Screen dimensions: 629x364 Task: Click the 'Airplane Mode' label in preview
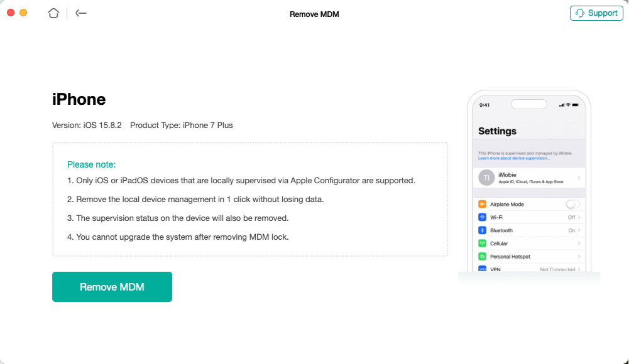click(507, 204)
